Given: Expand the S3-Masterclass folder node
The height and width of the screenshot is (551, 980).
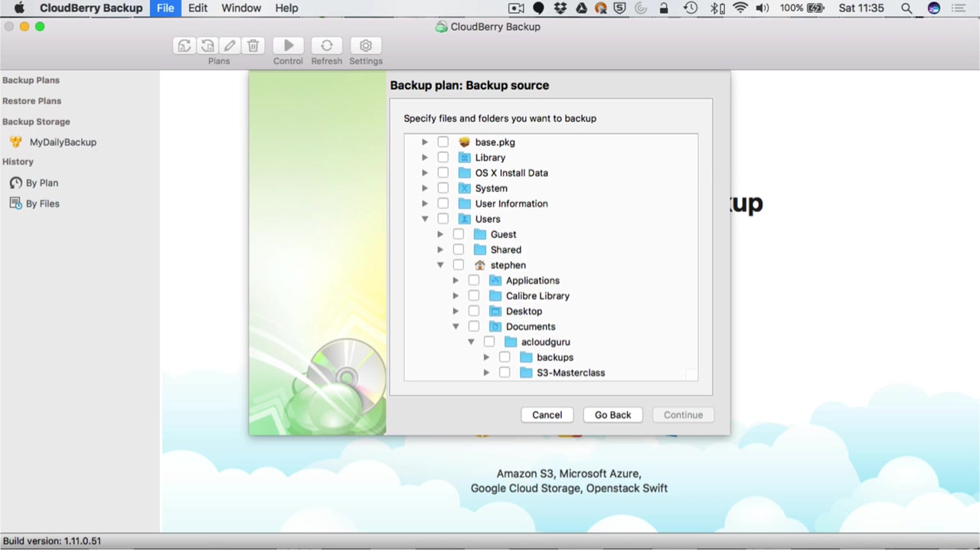Looking at the screenshot, I should coord(486,373).
